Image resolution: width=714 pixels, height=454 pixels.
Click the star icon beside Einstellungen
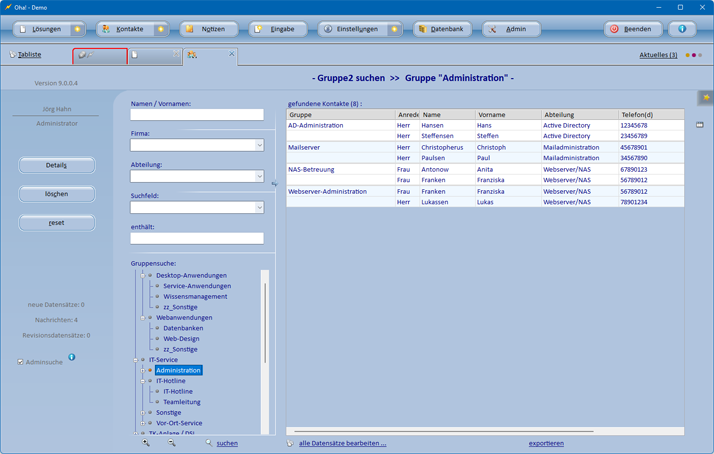pos(394,29)
